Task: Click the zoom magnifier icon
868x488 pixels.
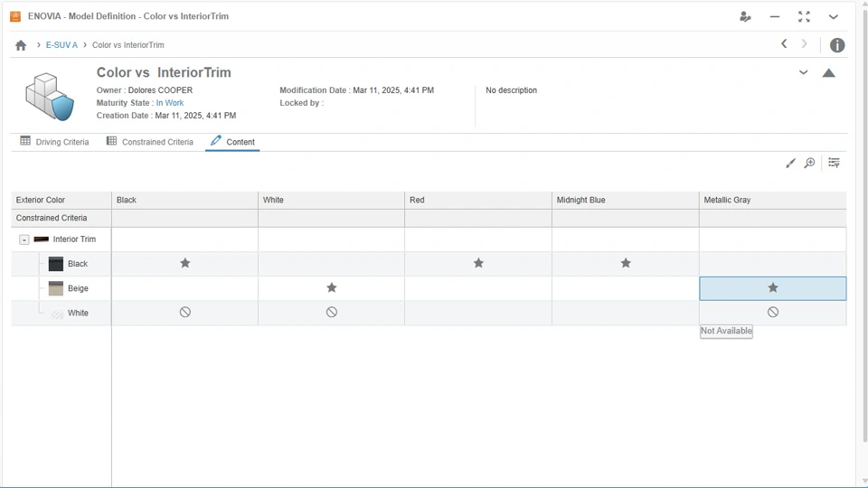Action: click(x=810, y=163)
